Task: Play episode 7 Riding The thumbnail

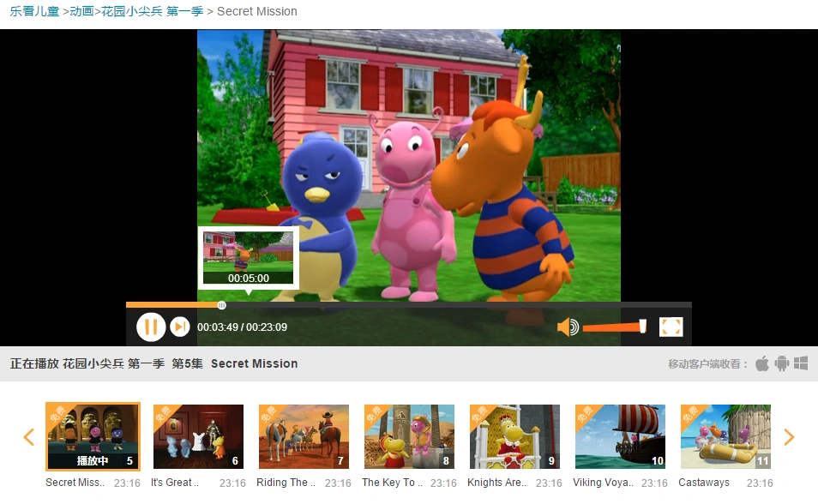Action: [x=304, y=436]
